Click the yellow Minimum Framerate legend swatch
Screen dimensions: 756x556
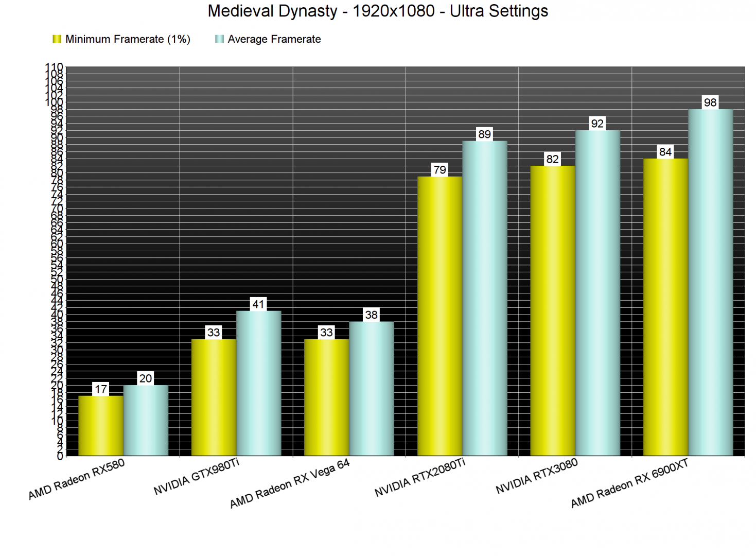[57, 39]
